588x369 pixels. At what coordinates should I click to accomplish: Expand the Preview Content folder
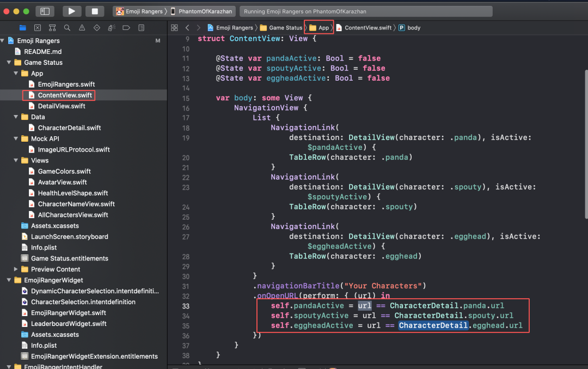[16, 269]
